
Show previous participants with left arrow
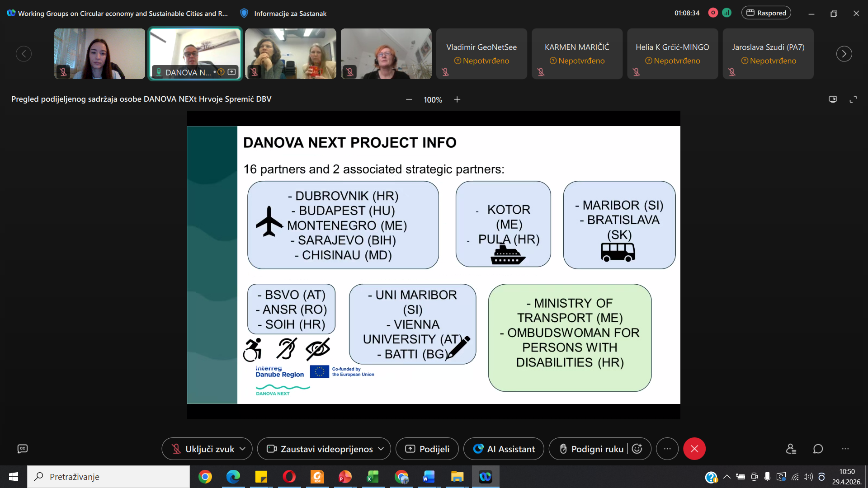24,54
